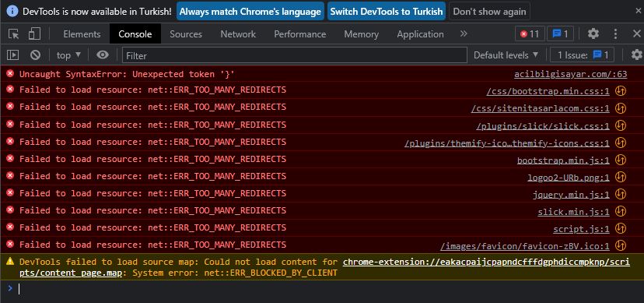Open the Network tab

(238, 34)
